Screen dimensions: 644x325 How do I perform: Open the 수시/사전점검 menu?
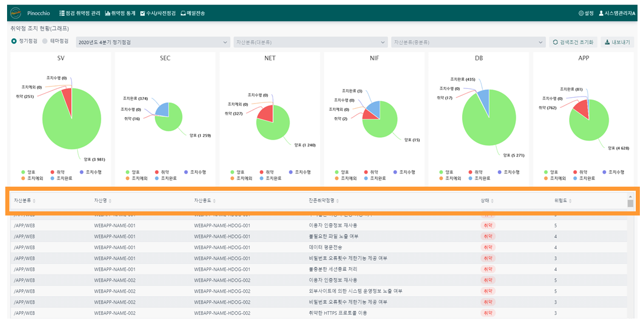(158, 13)
